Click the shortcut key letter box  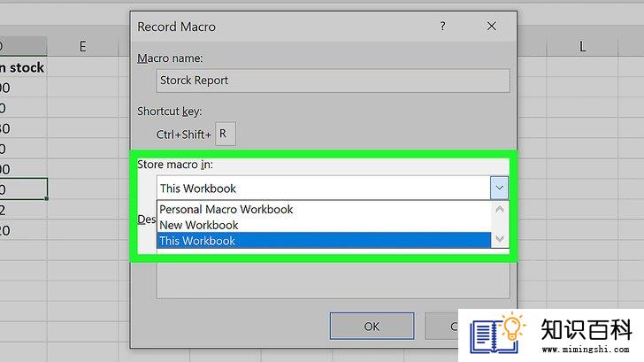pyautogui.click(x=226, y=134)
